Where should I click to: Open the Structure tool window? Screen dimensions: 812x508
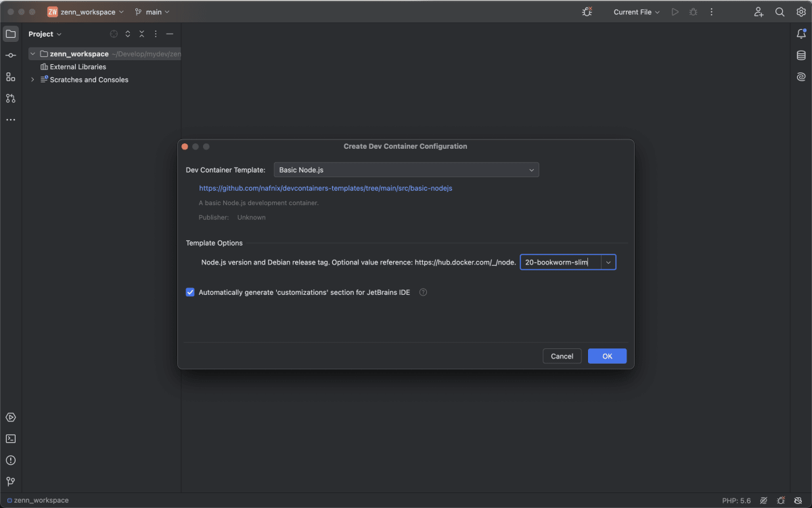[x=11, y=77]
